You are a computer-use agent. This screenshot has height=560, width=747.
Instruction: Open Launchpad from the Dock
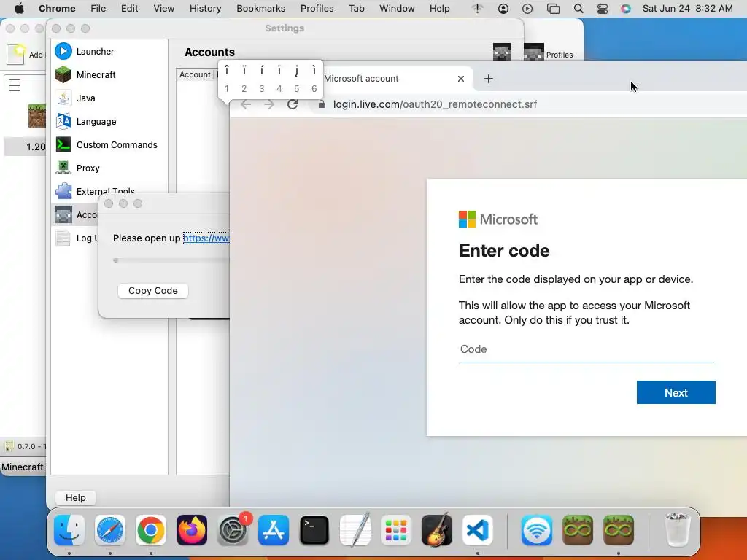pos(396,530)
